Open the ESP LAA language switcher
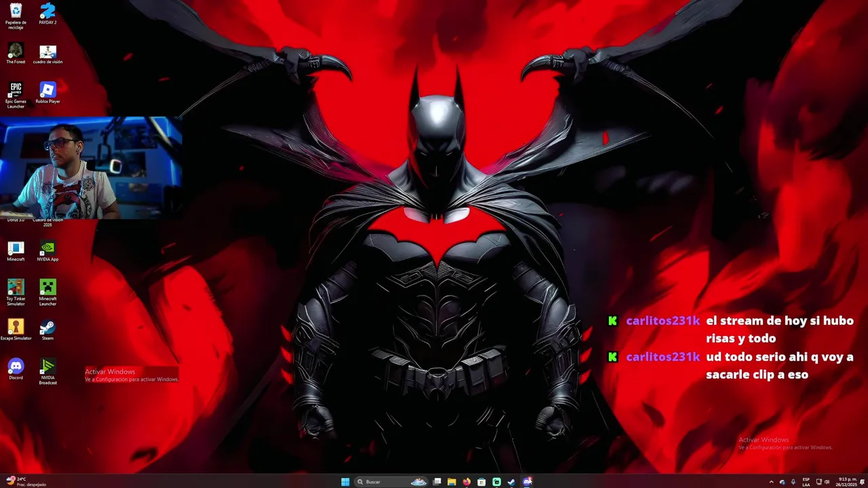 806,482
